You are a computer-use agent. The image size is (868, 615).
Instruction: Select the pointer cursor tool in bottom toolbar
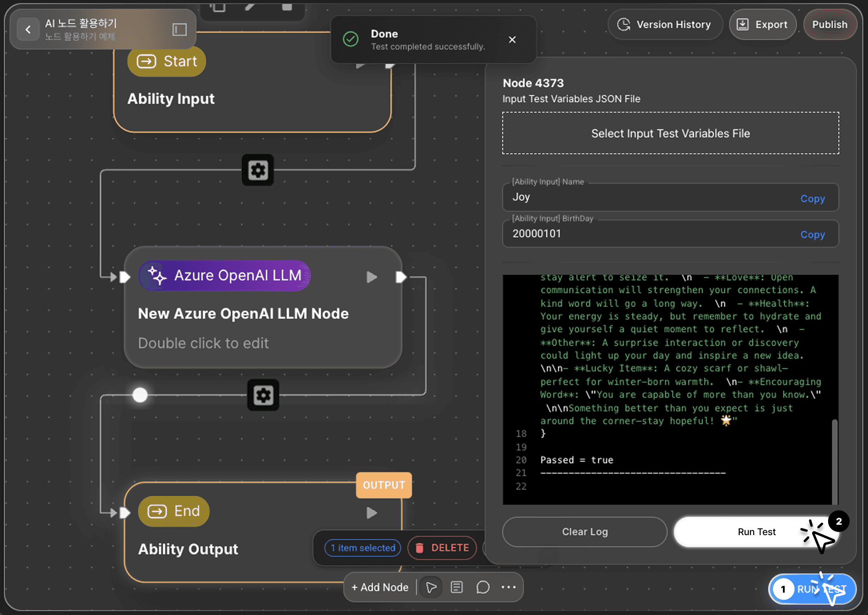click(431, 587)
